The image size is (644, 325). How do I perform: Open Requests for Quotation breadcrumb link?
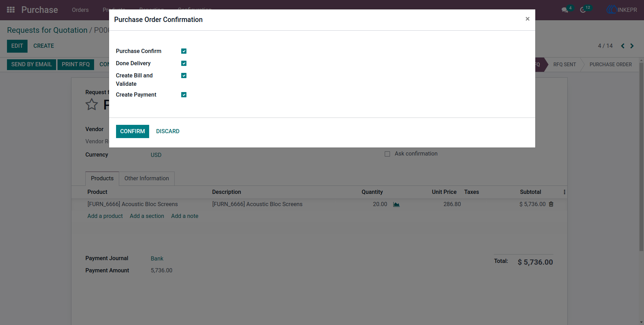click(47, 30)
